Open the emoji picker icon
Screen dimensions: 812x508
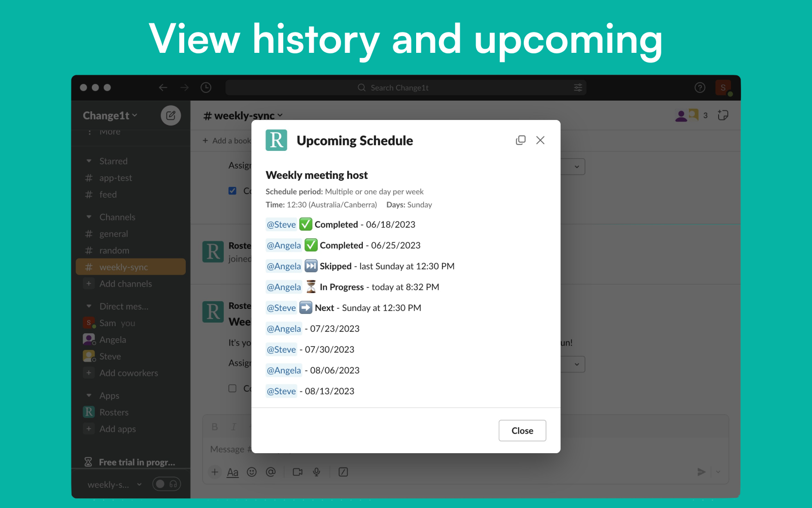[x=252, y=472]
